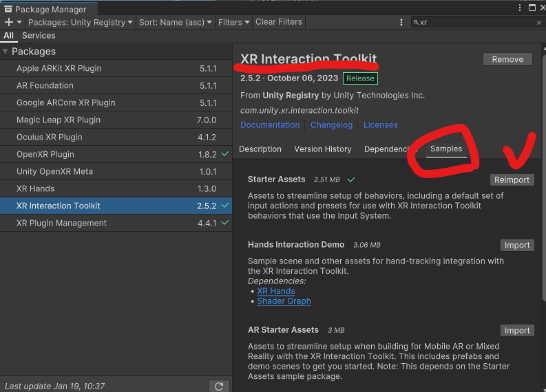Click the 2.5.2 version date text
546x392 pixels.
(x=289, y=78)
